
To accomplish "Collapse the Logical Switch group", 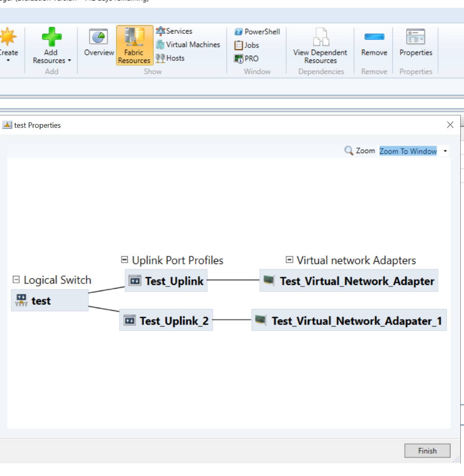I will pos(16,279).
